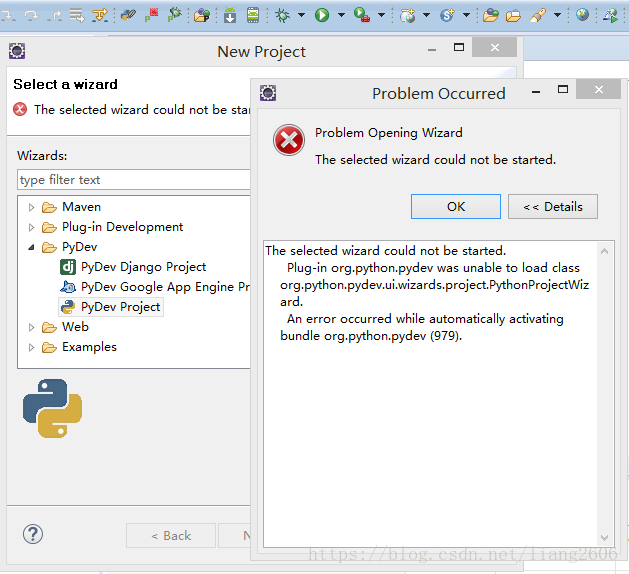This screenshot has width=629, height=574.
Task: Click the New Project window title icon
Action: 17,51
